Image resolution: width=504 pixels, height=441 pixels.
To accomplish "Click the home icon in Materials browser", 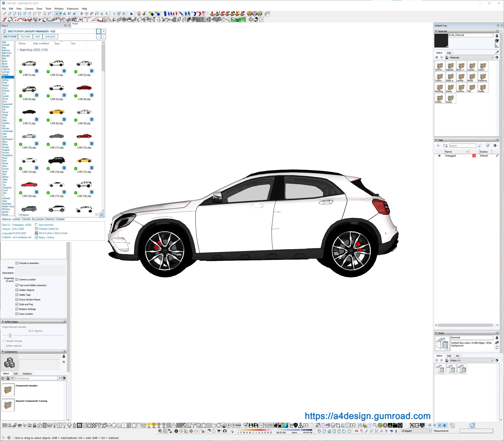I will [x=447, y=58].
